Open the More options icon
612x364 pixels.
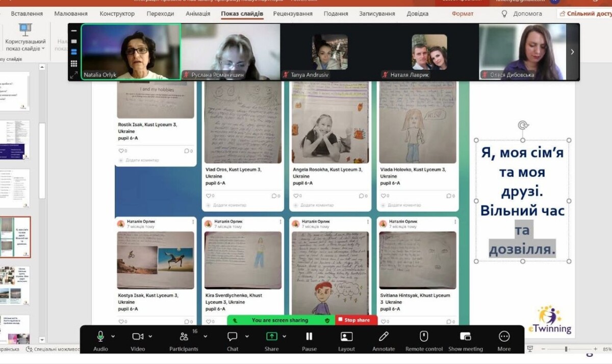click(504, 336)
